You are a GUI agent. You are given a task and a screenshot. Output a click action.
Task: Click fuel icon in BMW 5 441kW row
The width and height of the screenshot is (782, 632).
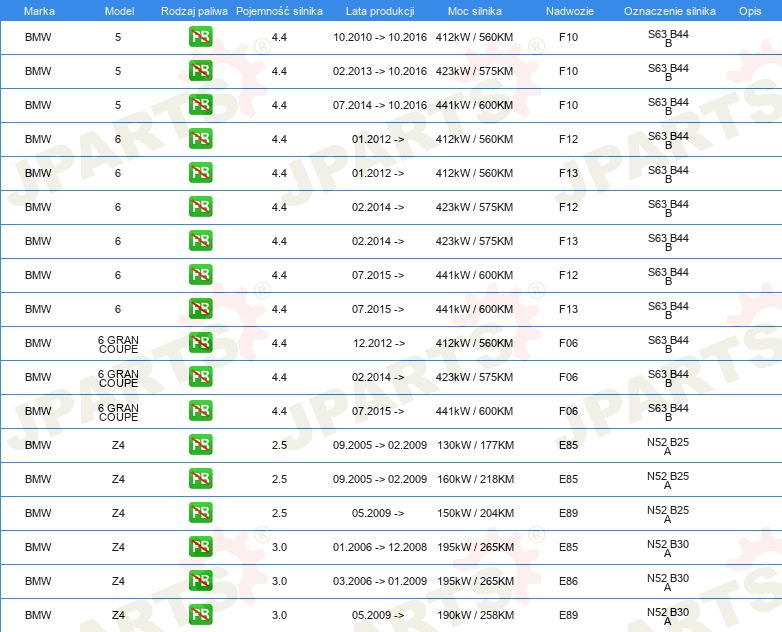[200, 104]
